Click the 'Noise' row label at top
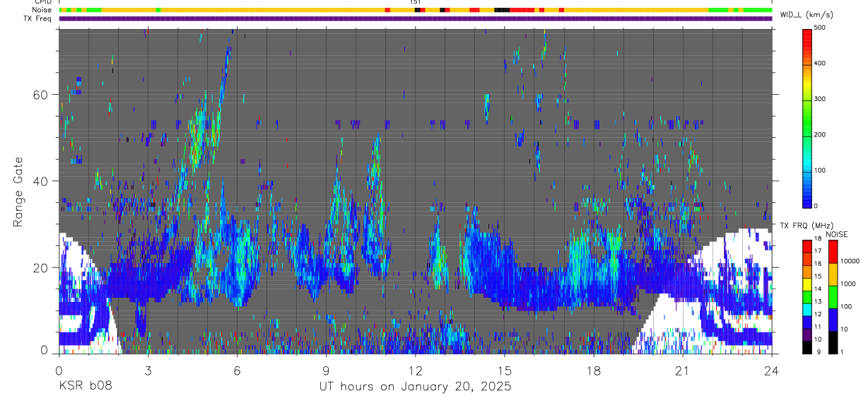Screen dimensions: 868x401 click(x=42, y=10)
